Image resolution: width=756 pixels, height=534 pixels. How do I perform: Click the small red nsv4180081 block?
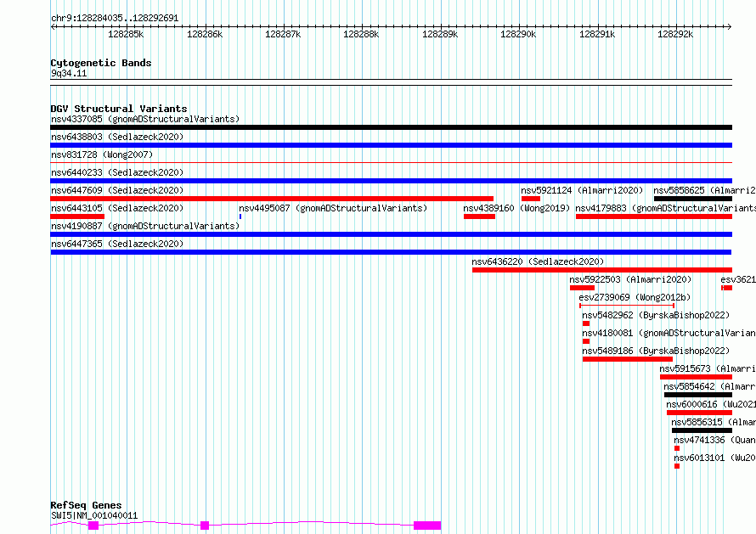[x=586, y=341]
